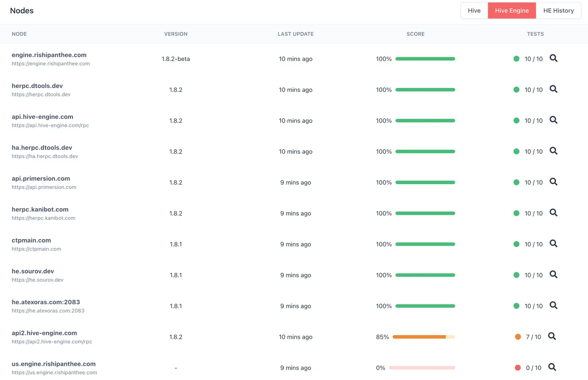View he.sourov.dev test details

[554, 274]
